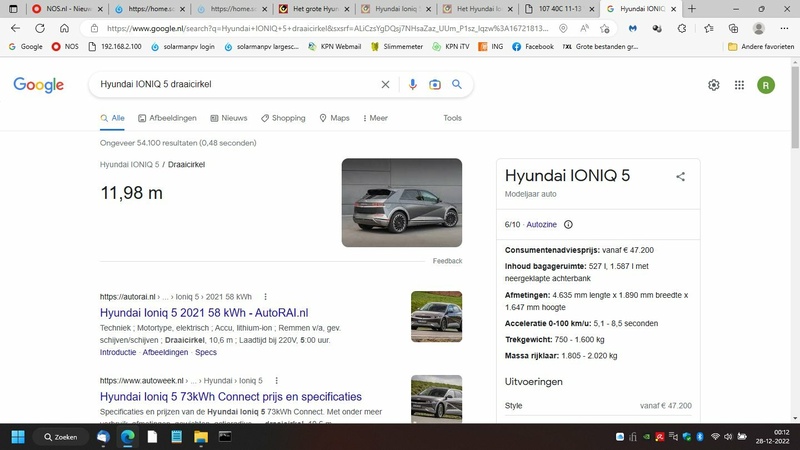800x450 pixels.
Task: Open Edge tab actions menu
Action: click(13, 9)
